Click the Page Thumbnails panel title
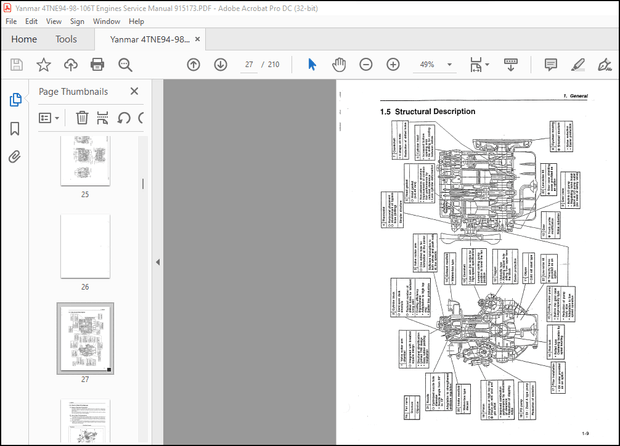 [x=73, y=92]
